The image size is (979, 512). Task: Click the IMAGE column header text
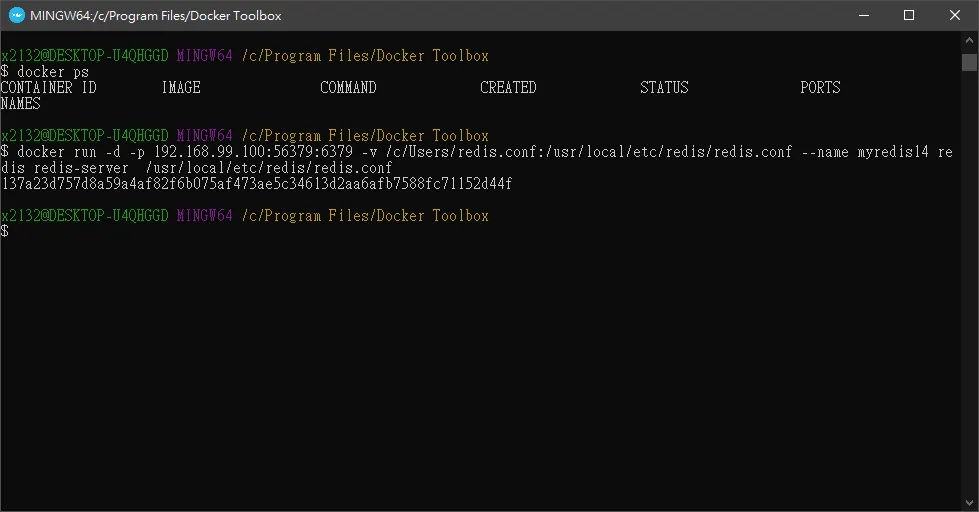[x=181, y=87]
